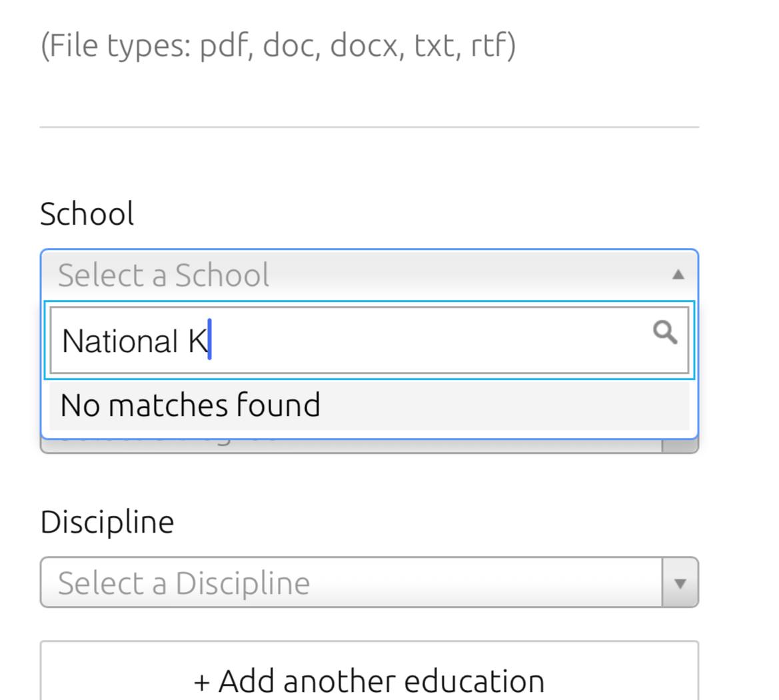This screenshot has height=700, width=779.
Task: Focus the search field containing "National K"
Action: (400, 341)
